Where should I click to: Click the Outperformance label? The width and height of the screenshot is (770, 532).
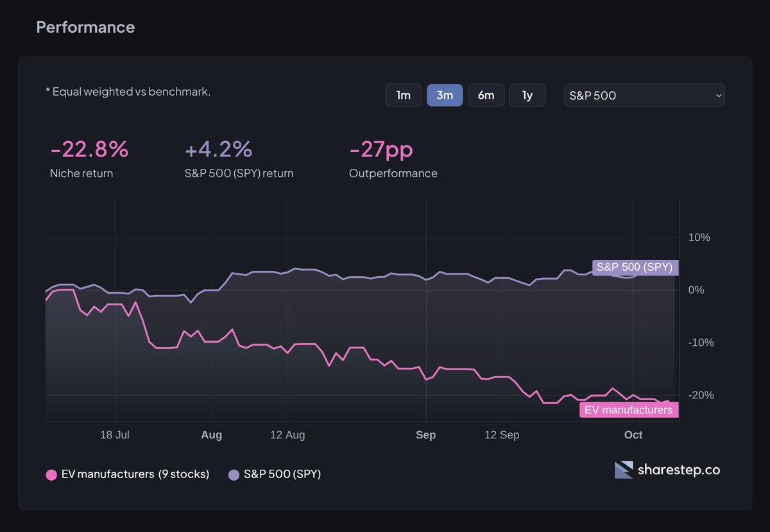click(393, 173)
